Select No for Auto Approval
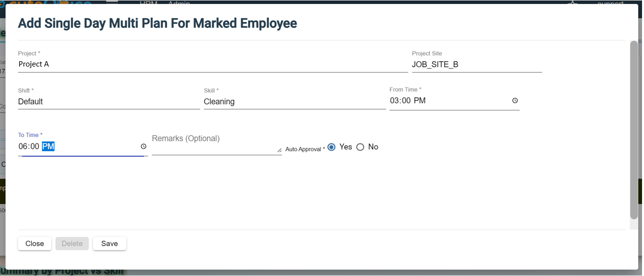Image resolution: width=644 pixels, height=276 pixels. pyautogui.click(x=360, y=147)
